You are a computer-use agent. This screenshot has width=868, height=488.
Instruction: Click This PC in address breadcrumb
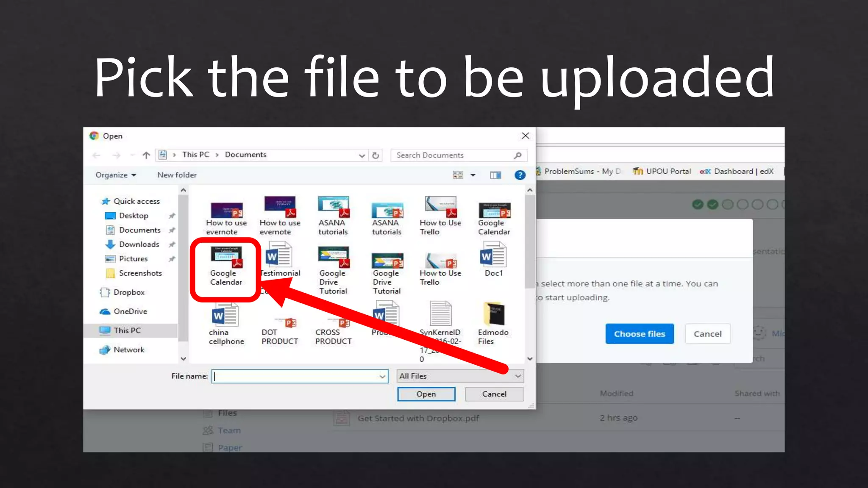[196, 155]
